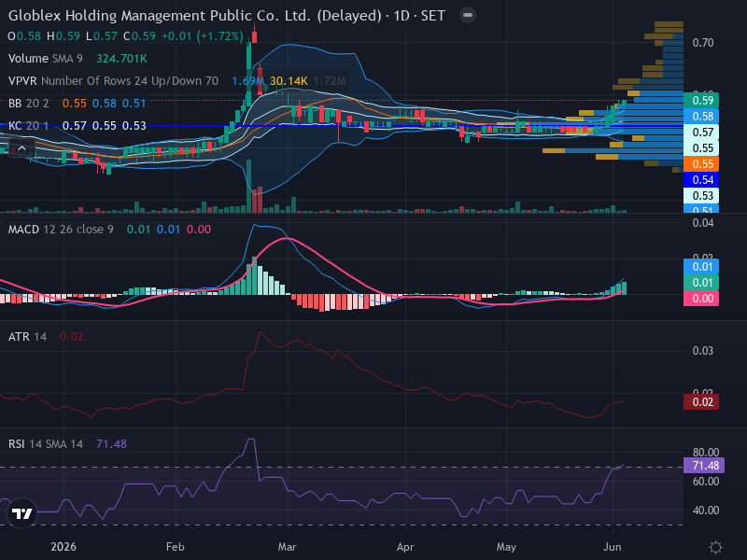The height and width of the screenshot is (560, 747).
Task: Click the Feb label on time axis
Action: point(176,547)
